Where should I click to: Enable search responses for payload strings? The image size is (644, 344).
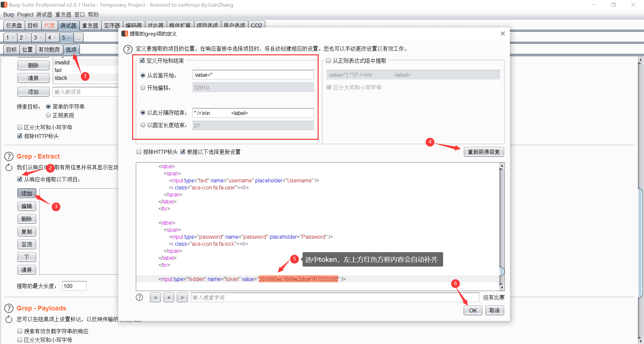tap(20, 331)
